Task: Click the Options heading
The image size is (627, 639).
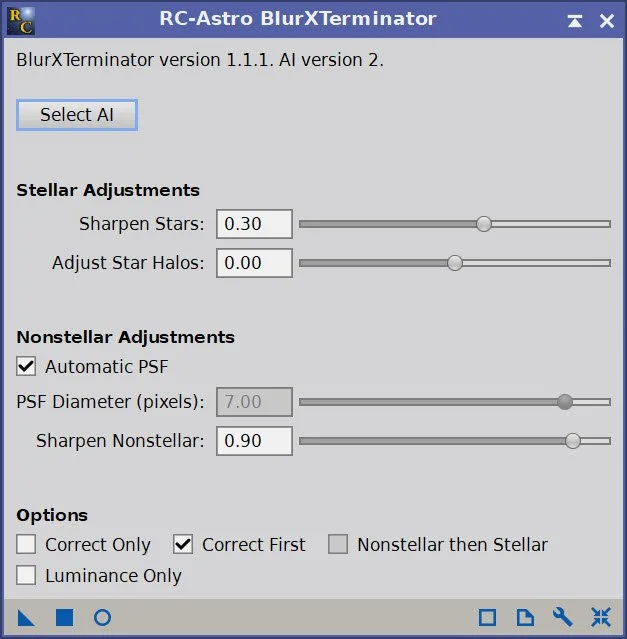Action: 52,515
